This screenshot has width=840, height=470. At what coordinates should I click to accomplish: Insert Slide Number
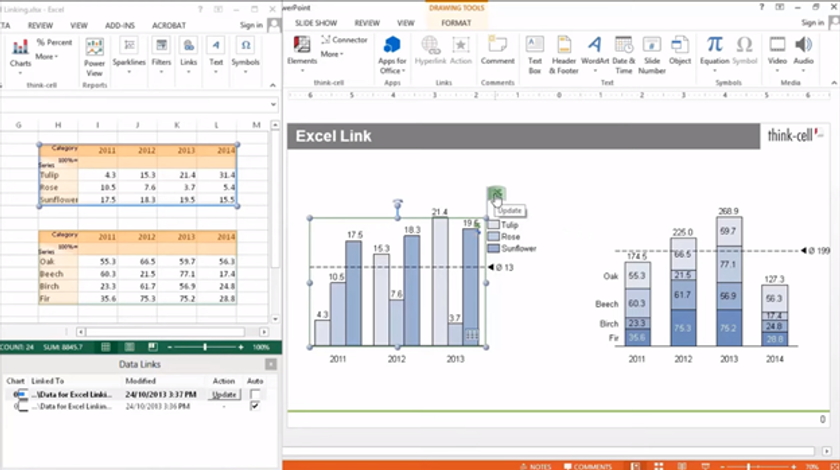coord(652,55)
